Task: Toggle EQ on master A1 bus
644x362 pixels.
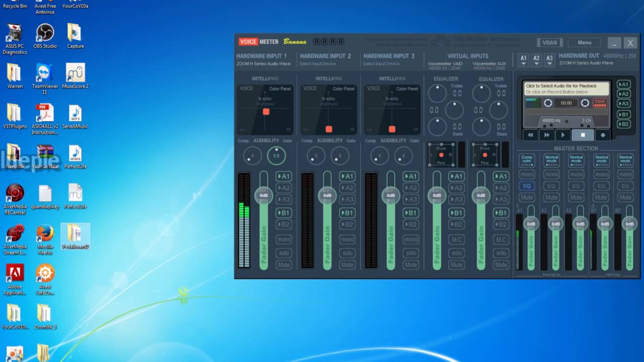Action: click(527, 186)
